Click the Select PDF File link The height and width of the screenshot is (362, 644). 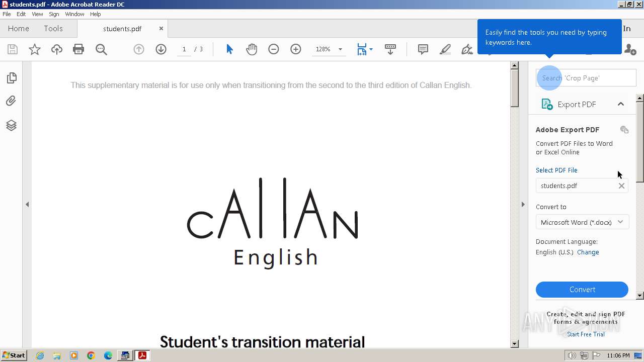click(556, 170)
